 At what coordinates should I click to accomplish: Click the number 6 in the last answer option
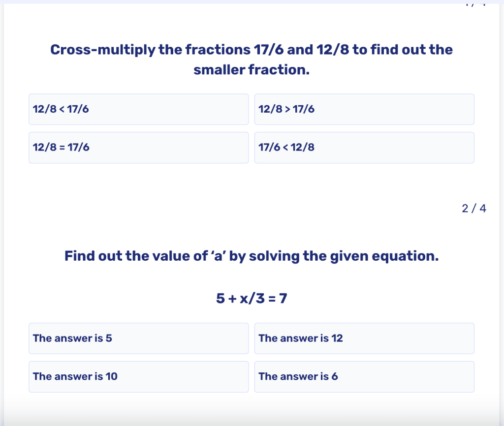tap(335, 376)
